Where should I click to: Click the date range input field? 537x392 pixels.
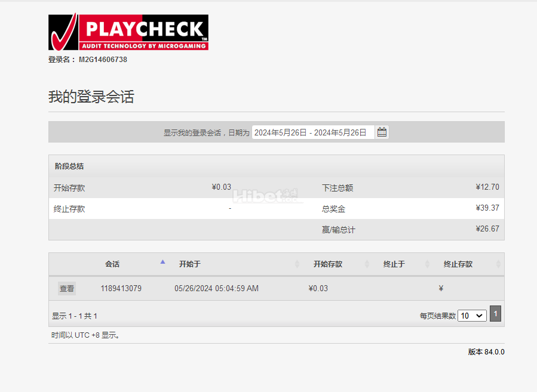pyautogui.click(x=314, y=132)
